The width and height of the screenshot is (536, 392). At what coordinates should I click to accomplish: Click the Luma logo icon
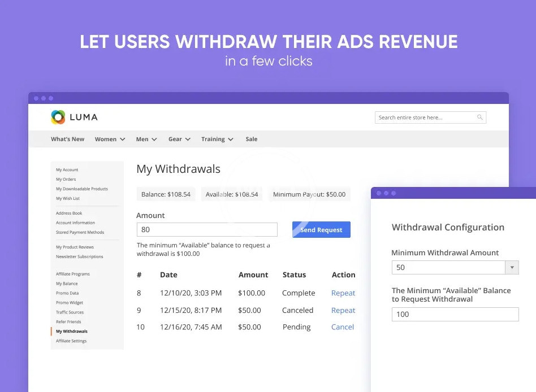58,117
